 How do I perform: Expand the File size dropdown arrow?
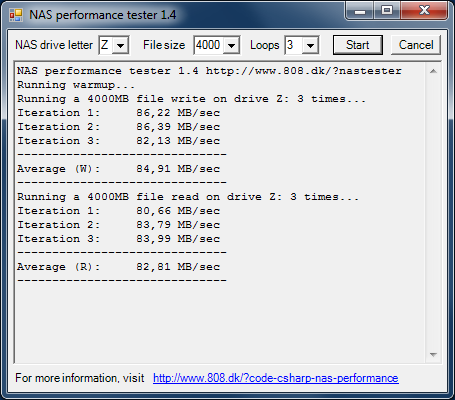(x=232, y=45)
